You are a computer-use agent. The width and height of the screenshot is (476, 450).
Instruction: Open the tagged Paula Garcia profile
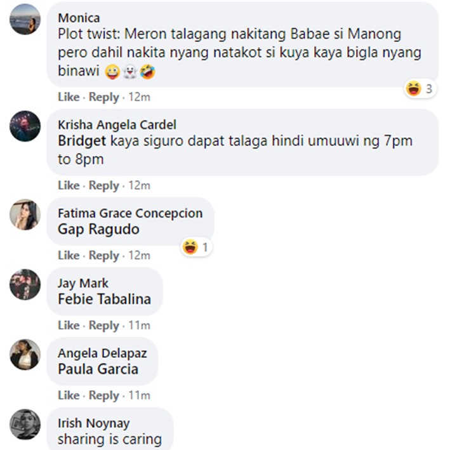pos(98,369)
